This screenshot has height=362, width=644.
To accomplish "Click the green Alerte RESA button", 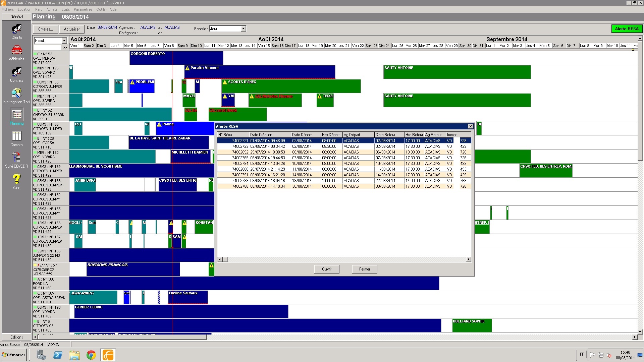I will (627, 29).
